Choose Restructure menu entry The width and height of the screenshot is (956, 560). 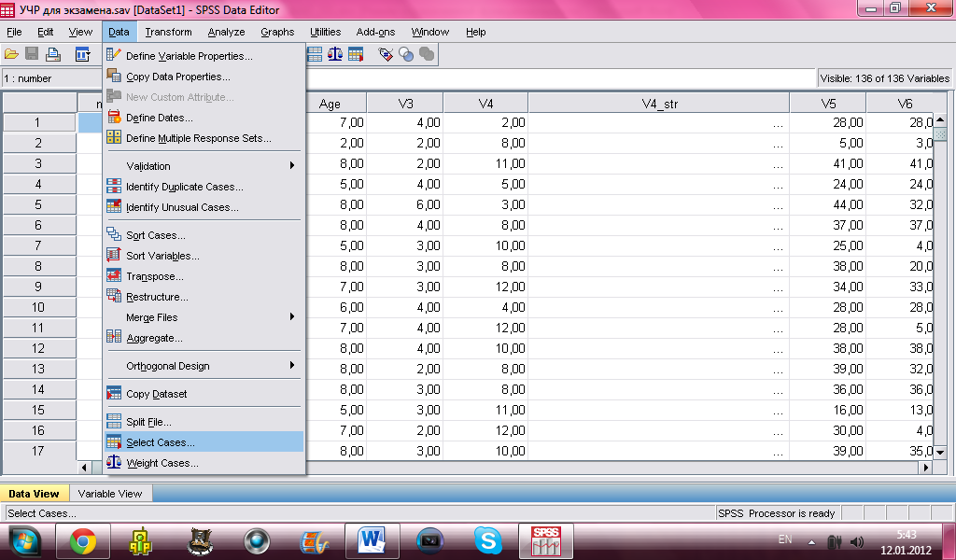point(204,297)
